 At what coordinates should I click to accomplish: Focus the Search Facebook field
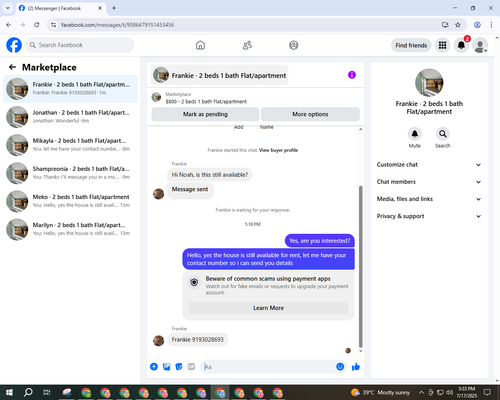80,45
